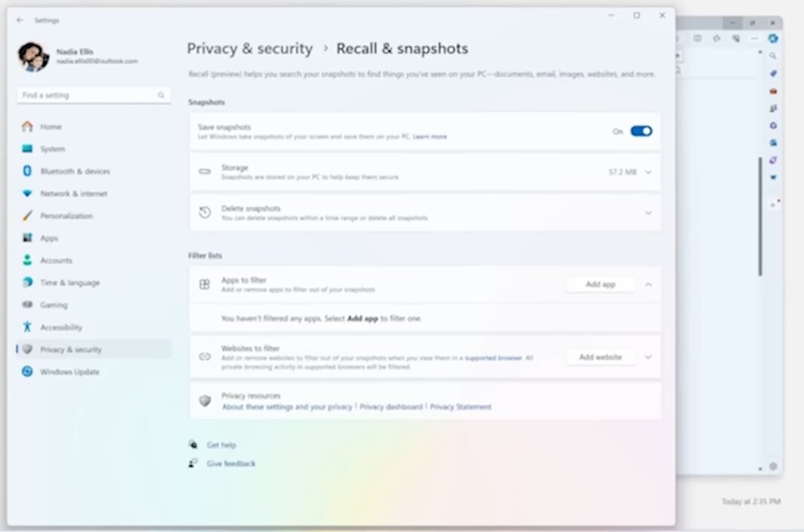Click the plus icon to customize Edge sidebar
804x532 pixels.
772,203
